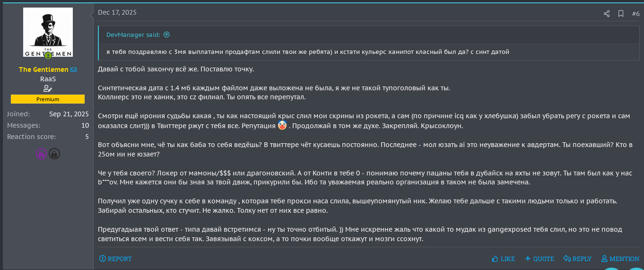Bookmark this post

(x=621, y=14)
